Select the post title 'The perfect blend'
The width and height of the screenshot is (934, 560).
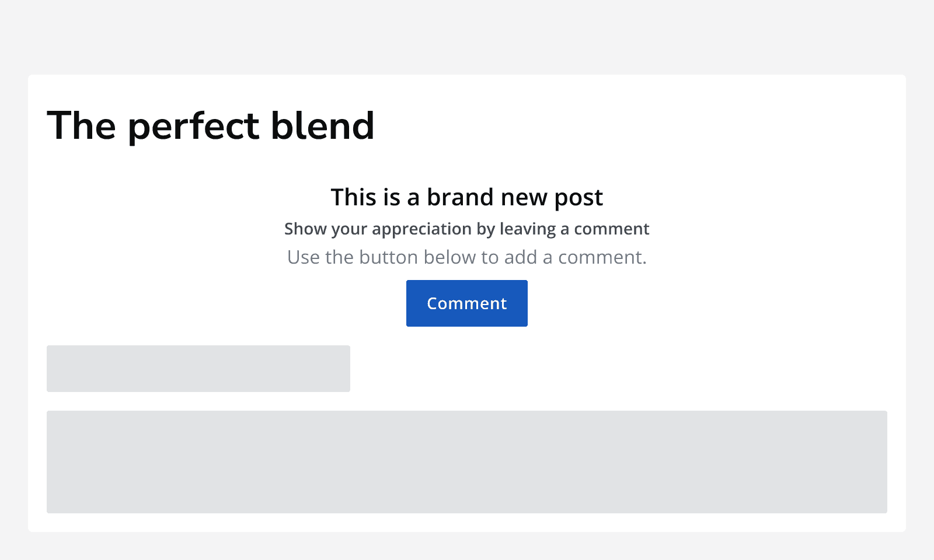(x=211, y=125)
